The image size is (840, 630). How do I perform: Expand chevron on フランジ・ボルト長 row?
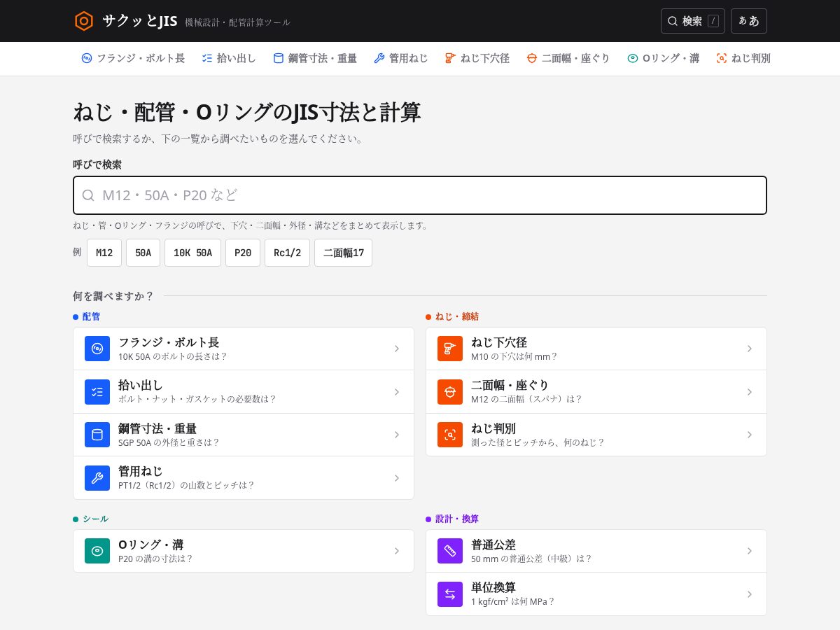[x=397, y=349]
